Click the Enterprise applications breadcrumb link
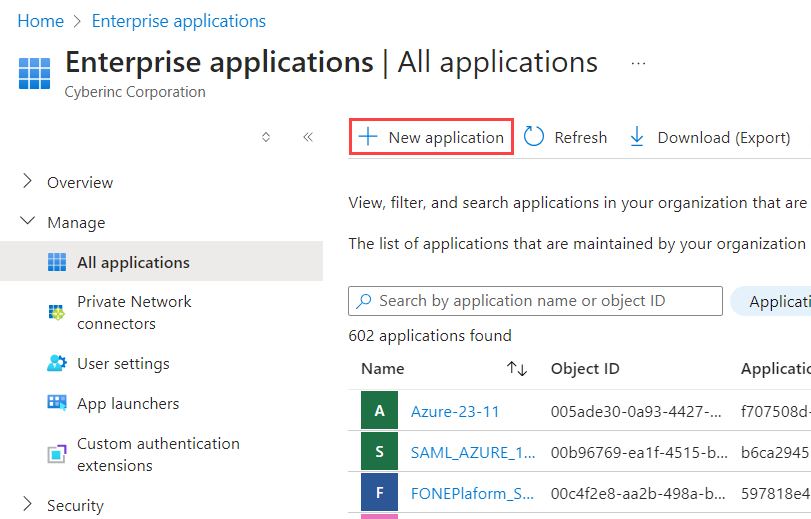This screenshot has height=519, width=811. click(x=178, y=21)
